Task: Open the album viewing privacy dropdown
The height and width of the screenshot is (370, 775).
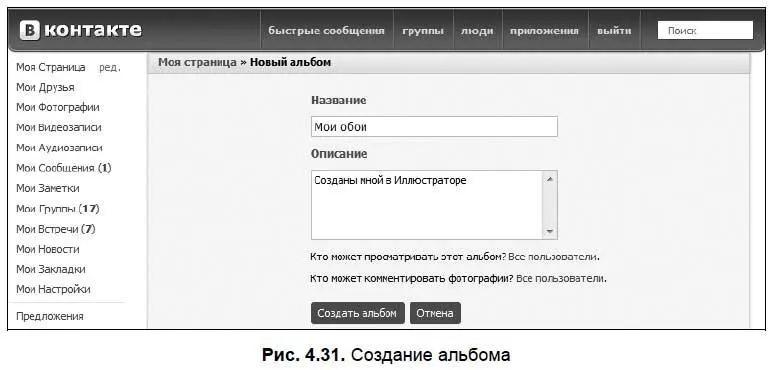Action: (554, 257)
